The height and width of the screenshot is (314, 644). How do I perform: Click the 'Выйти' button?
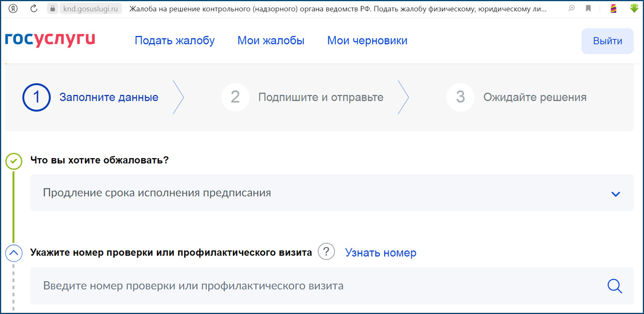tap(607, 41)
